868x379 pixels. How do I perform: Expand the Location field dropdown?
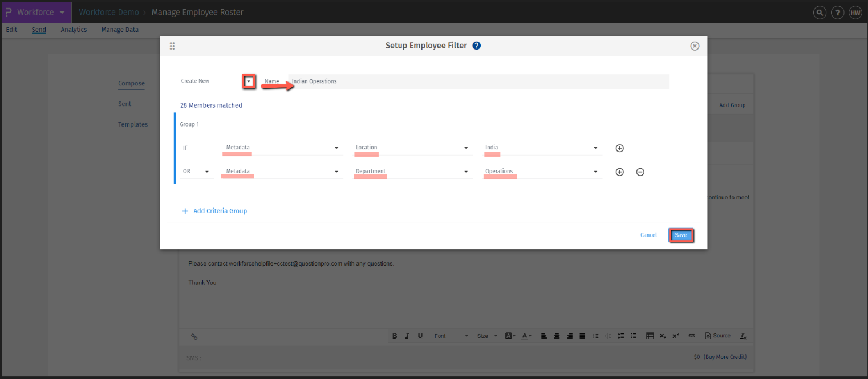pos(465,148)
